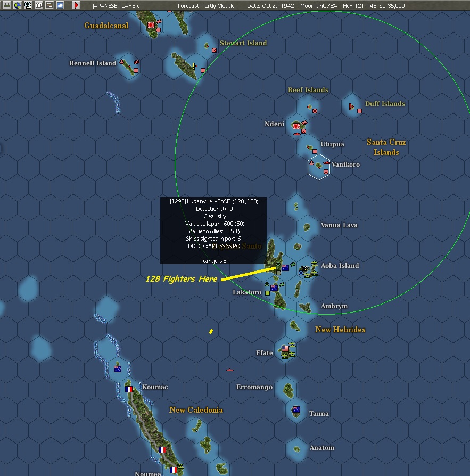Select the red airfield icon at Rennell Island
The height and width of the screenshot is (476, 470).
[137, 62]
